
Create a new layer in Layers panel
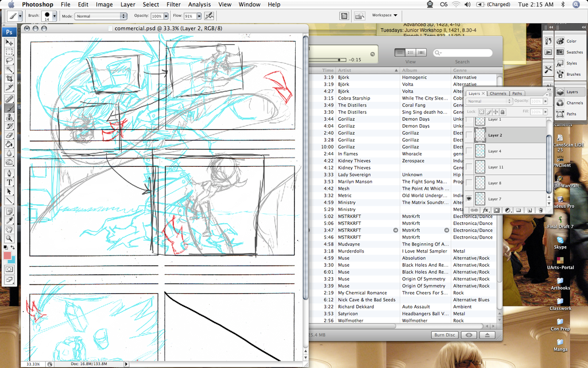[x=529, y=210]
